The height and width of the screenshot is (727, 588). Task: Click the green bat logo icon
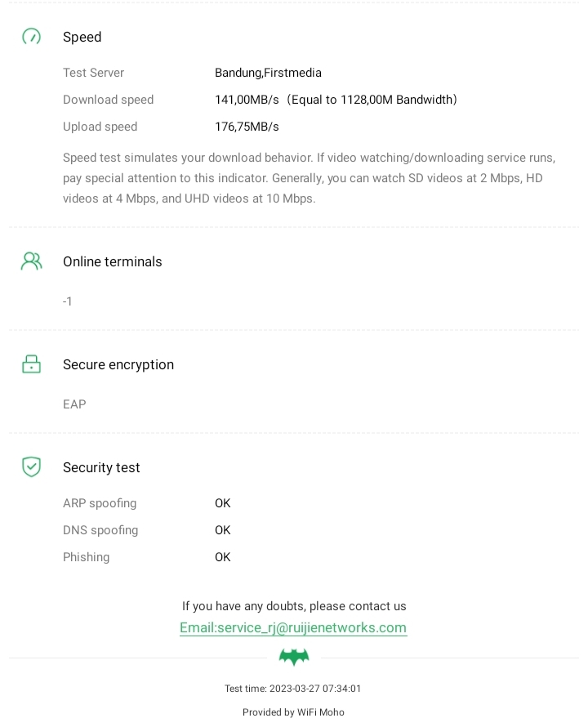click(294, 657)
